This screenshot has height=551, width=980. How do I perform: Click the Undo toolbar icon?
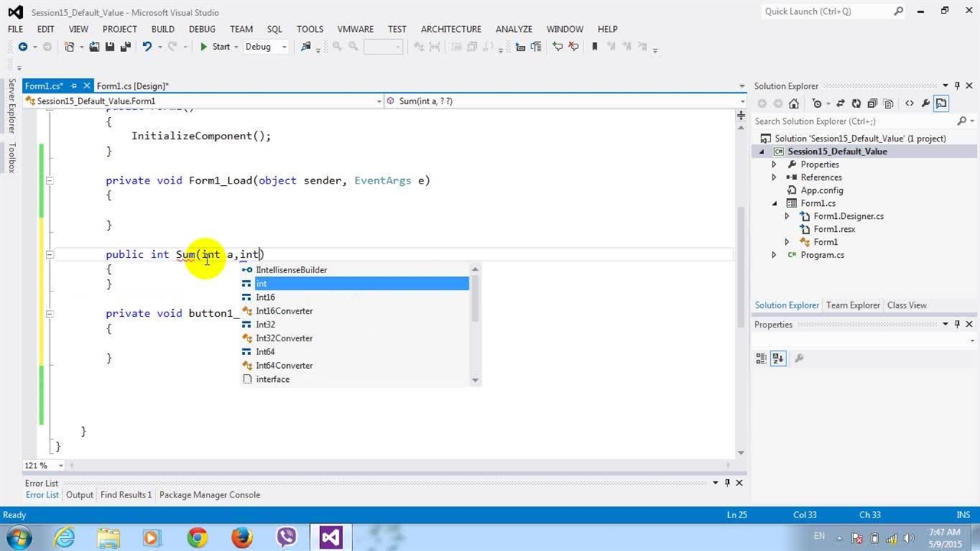click(x=146, y=47)
